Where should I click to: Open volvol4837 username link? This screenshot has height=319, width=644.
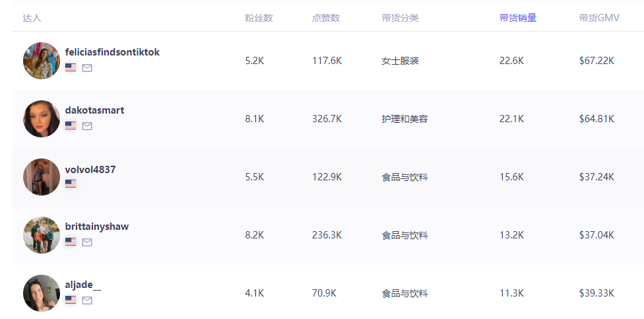pos(90,170)
